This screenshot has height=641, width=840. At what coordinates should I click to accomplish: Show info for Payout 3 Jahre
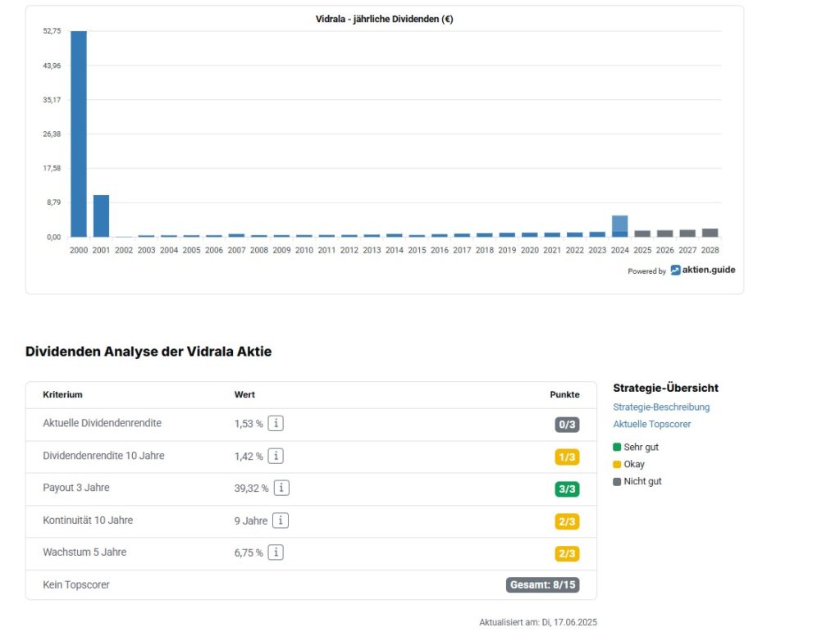(x=281, y=488)
